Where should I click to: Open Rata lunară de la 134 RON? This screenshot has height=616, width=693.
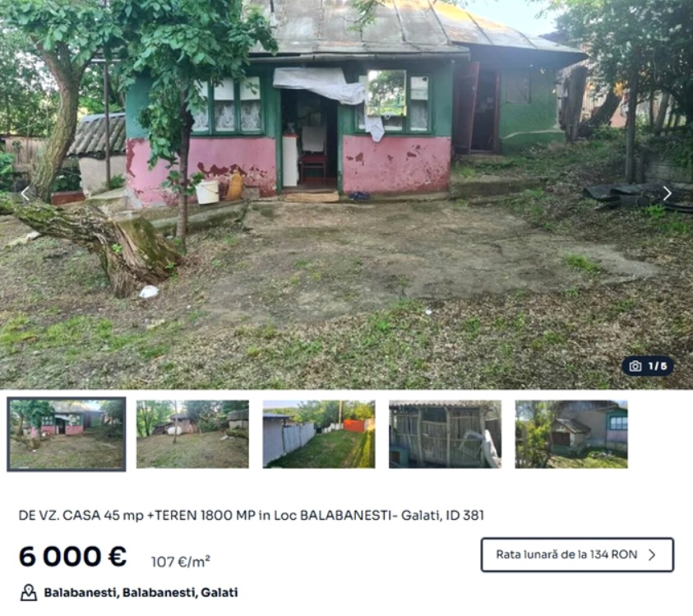[x=577, y=555]
